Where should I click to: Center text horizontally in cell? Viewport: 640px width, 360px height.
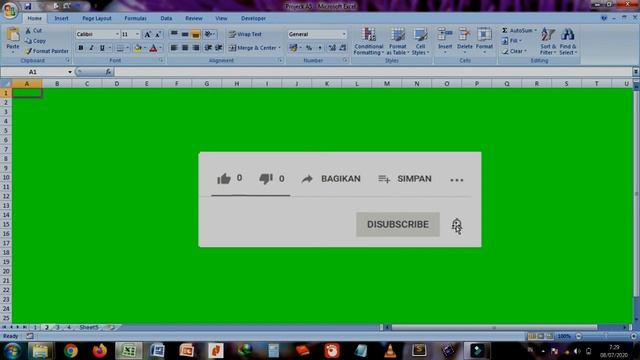[x=185, y=48]
